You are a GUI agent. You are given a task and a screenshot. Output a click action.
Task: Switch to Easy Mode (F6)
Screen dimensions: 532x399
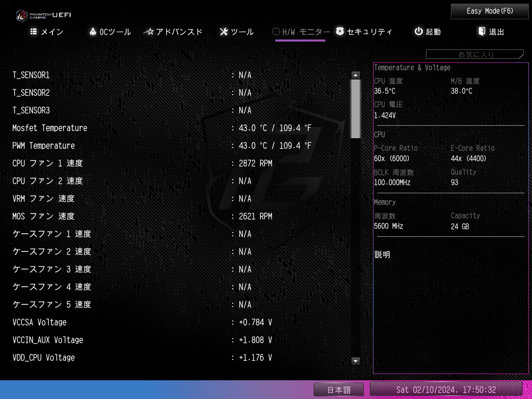tap(489, 11)
